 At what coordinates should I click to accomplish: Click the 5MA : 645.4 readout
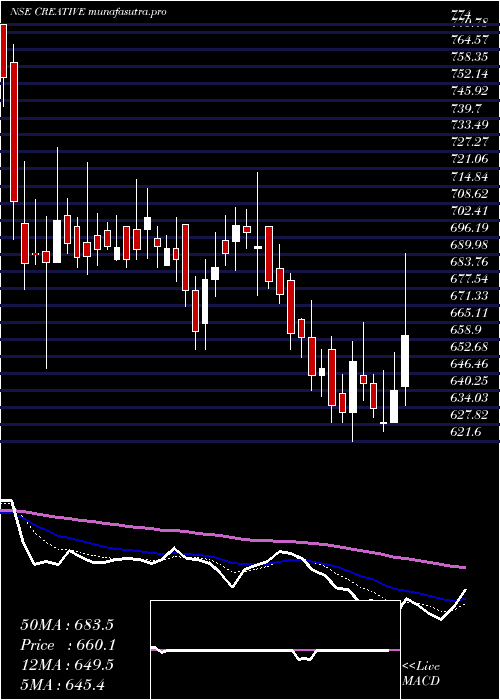63,684
